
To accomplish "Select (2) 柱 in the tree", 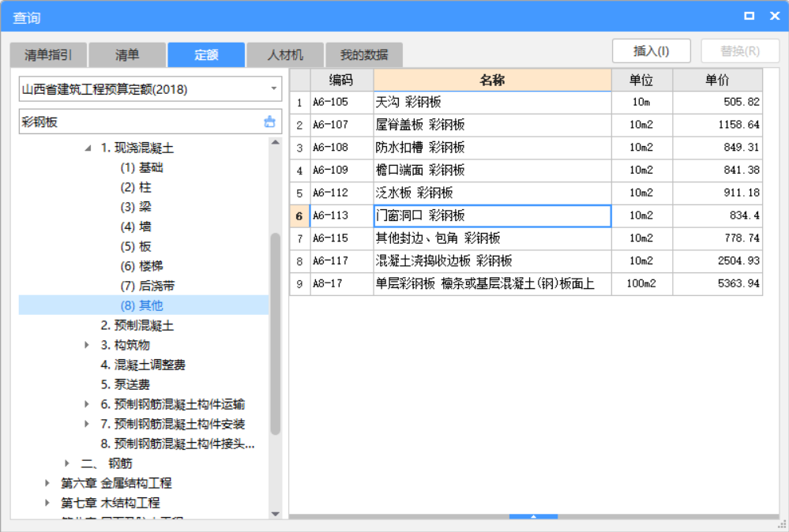I will 136,187.
